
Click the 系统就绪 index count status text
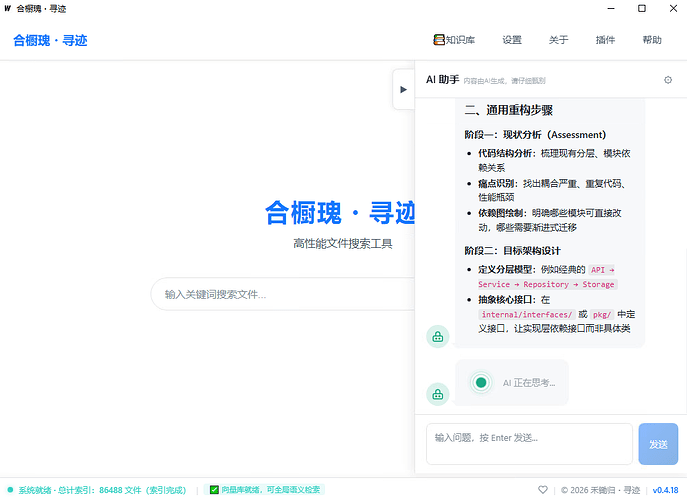(102, 490)
